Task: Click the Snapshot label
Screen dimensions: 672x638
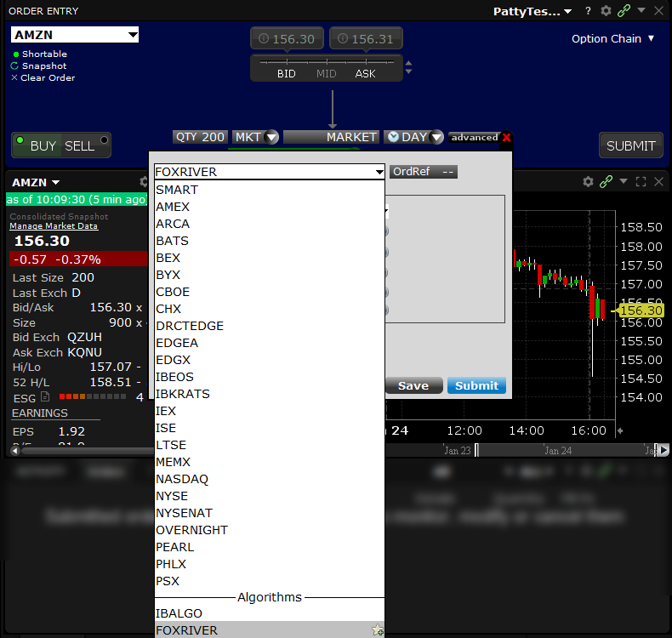Action: (x=44, y=66)
